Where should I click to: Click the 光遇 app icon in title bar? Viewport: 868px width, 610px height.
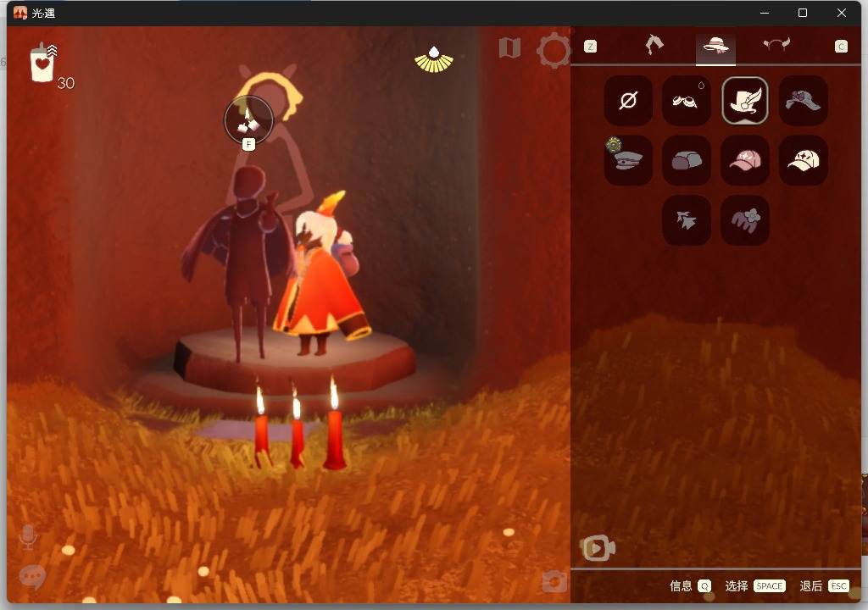pos(20,13)
